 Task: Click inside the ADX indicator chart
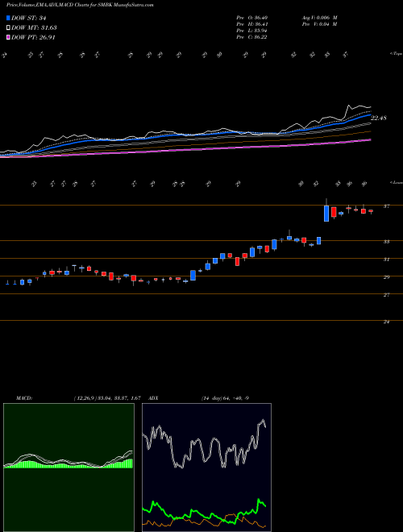[x=206, y=468]
